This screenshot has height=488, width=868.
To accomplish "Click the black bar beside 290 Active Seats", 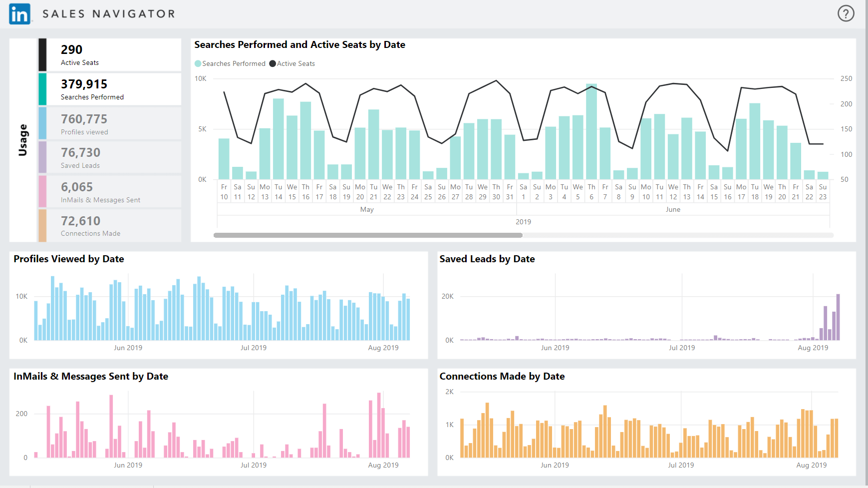I will (42, 54).
